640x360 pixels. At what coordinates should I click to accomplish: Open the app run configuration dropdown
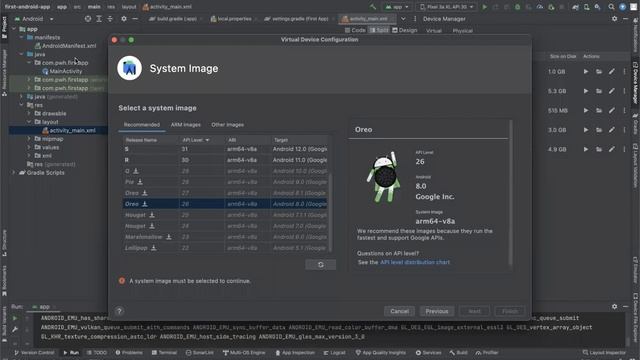397,7
